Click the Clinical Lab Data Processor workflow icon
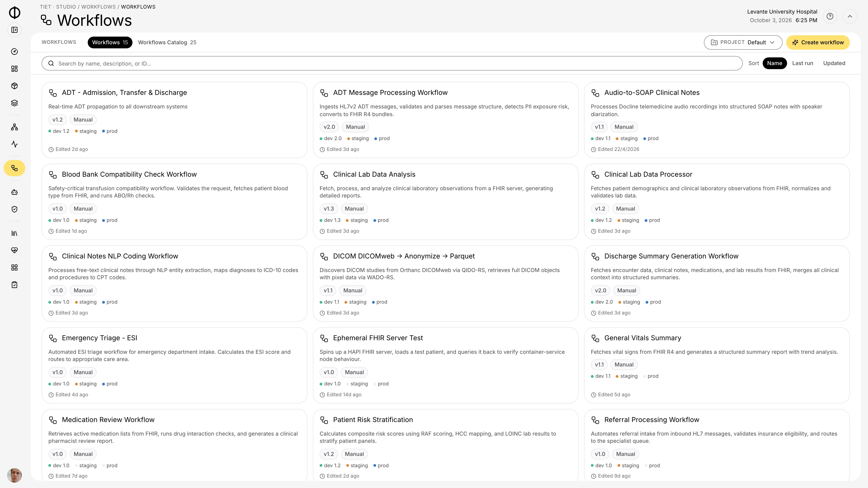Screen dimensions: 868x488 click(595, 174)
